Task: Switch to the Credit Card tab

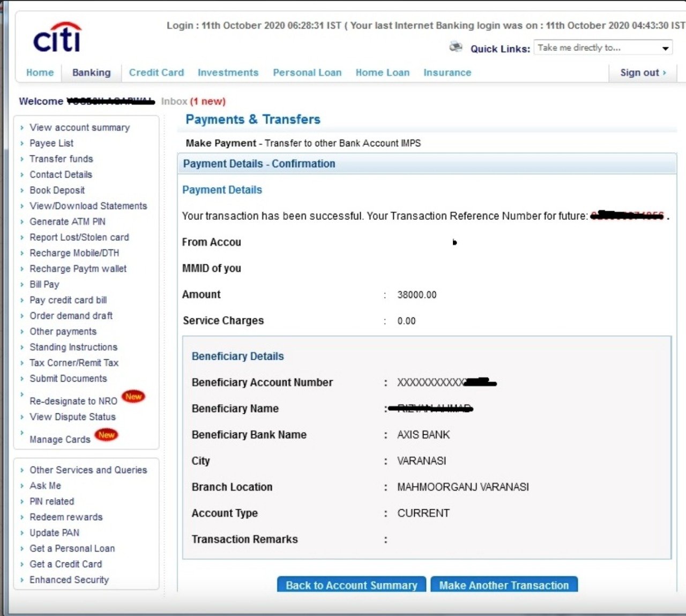Action: [156, 73]
